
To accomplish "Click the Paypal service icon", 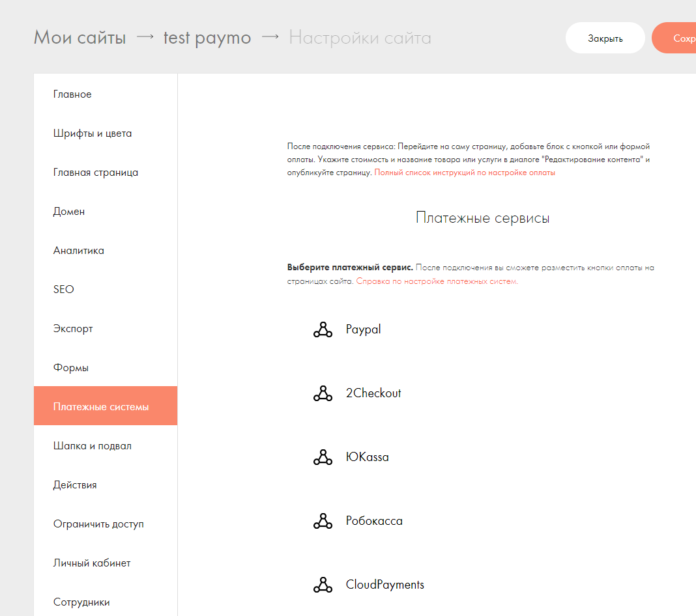I will pos(323,329).
